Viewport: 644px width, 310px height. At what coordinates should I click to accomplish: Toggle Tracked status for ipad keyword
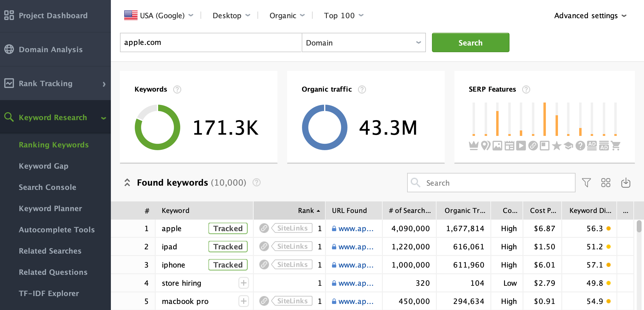(228, 247)
